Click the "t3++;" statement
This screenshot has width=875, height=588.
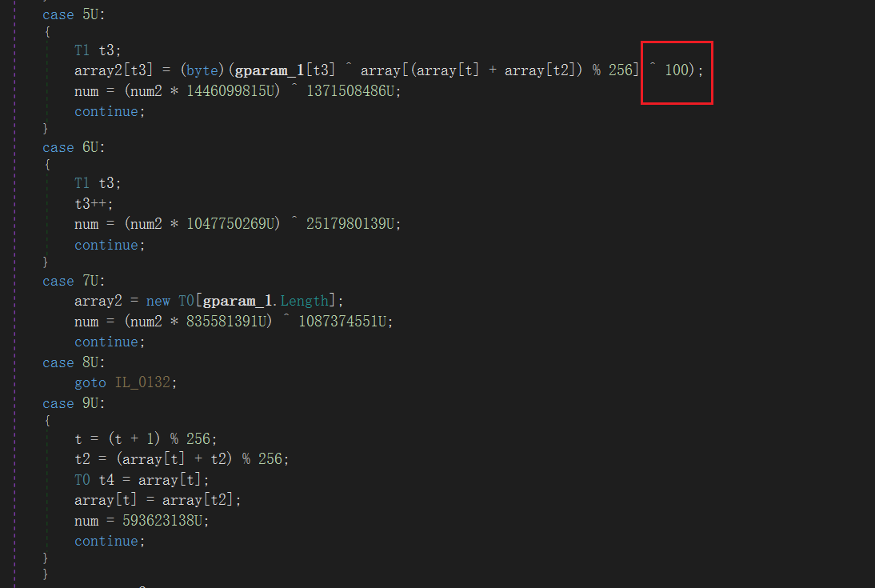(94, 204)
